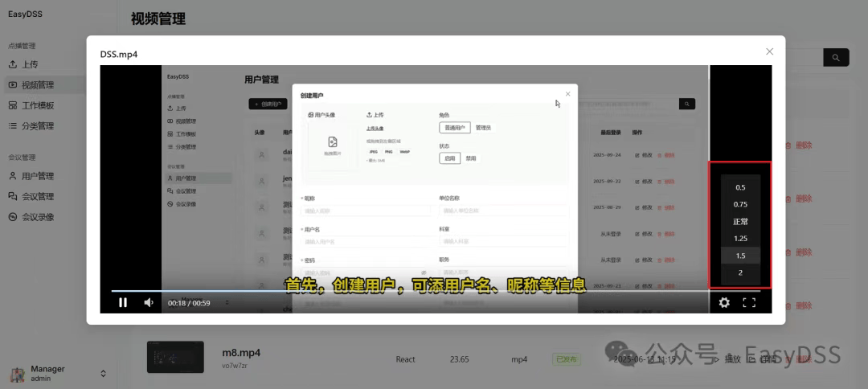Pause the DSS.mp4 video
This screenshot has height=389, width=868.
pos(123,302)
